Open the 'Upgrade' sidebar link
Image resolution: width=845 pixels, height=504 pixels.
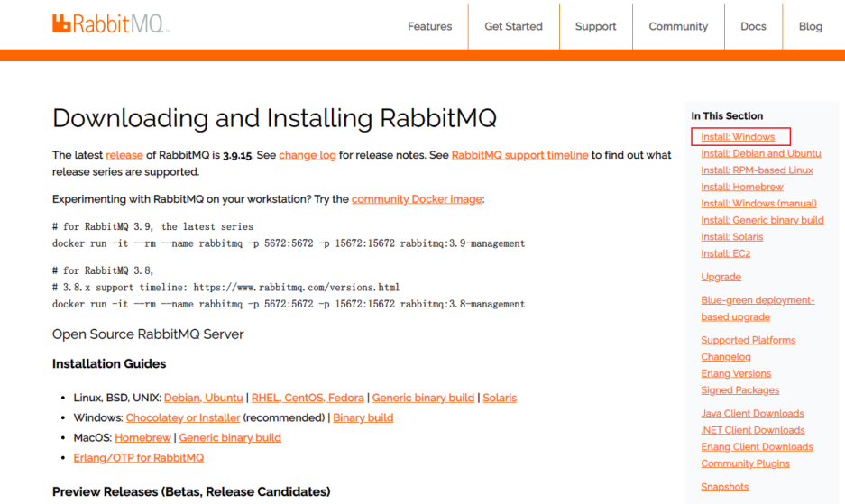[721, 277]
